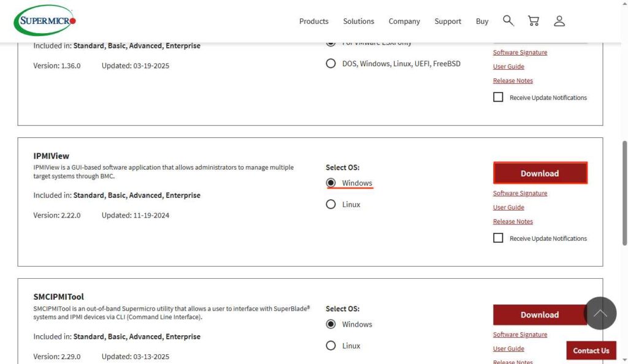The image size is (628, 364).
Task: Open SMCIPMITool Software Signature link
Action: coord(520,335)
